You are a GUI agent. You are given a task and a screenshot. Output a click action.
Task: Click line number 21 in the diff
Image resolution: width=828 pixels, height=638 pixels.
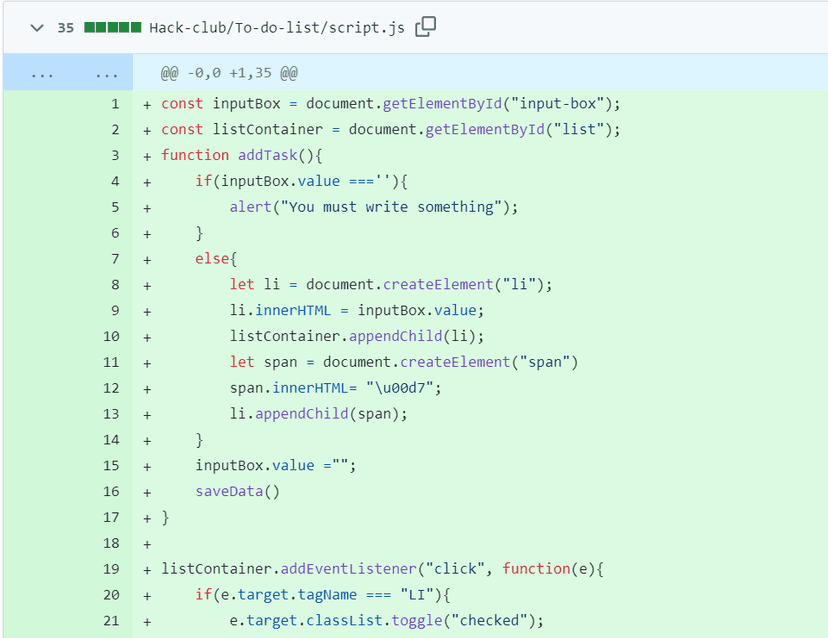[x=111, y=621]
